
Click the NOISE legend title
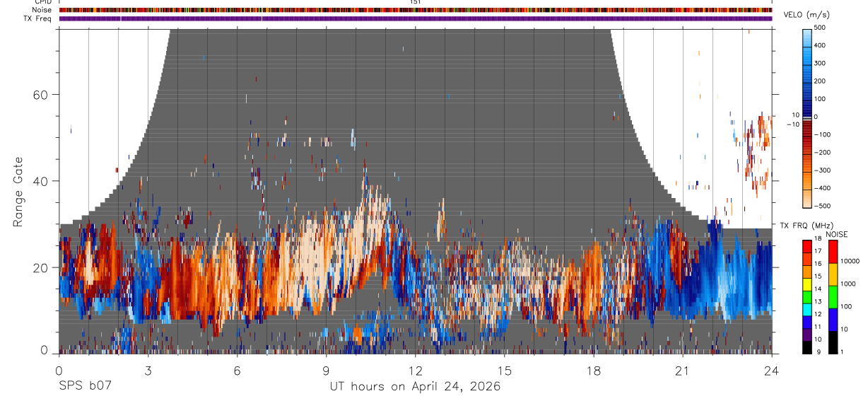click(x=838, y=234)
